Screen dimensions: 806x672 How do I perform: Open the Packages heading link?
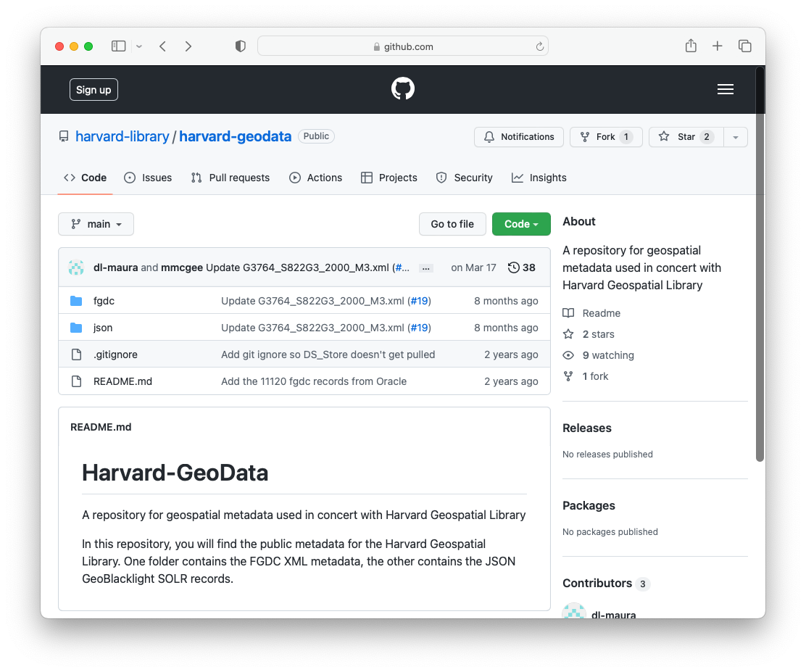[x=589, y=505]
